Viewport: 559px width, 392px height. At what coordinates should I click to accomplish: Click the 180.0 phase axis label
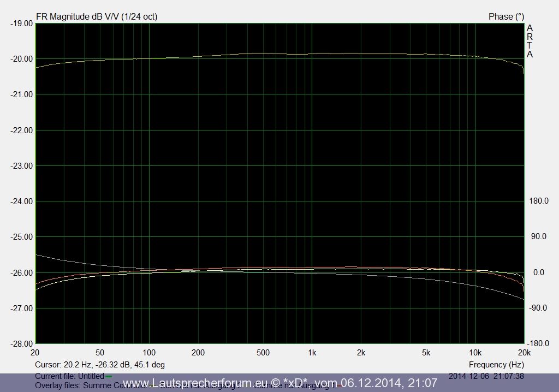pyautogui.click(x=539, y=201)
